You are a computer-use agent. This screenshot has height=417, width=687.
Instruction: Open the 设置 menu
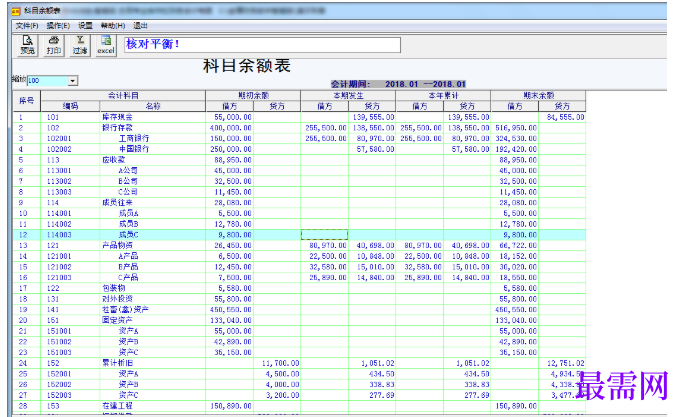85,26
